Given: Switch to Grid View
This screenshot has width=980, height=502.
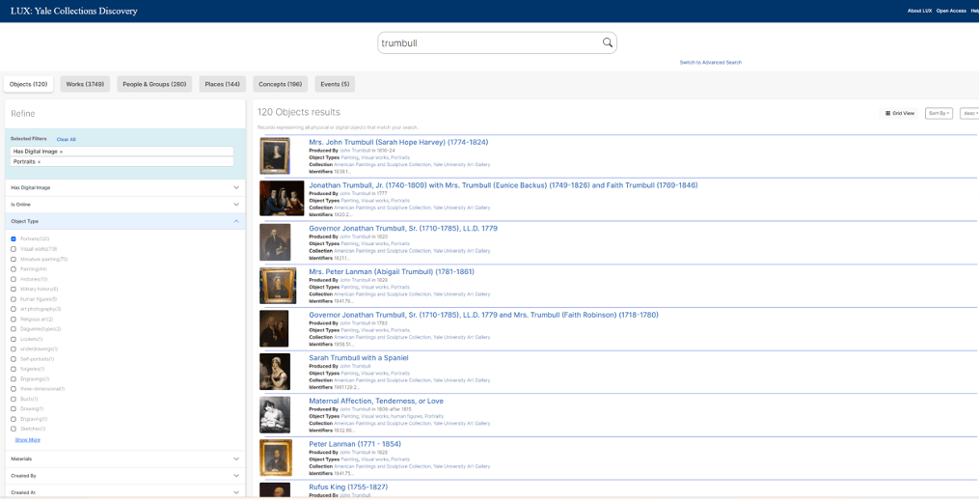Looking at the screenshot, I should [x=900, y=113].
